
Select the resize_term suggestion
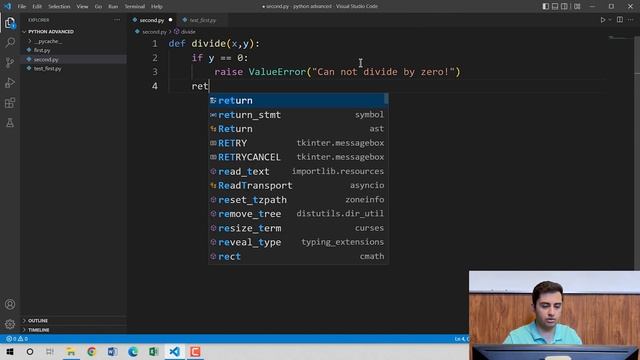click(298, 228)
